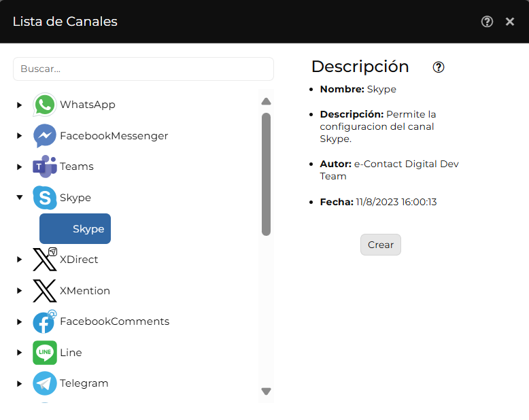
Task: Collapse the Skype tree node
Action: point(20,197)
